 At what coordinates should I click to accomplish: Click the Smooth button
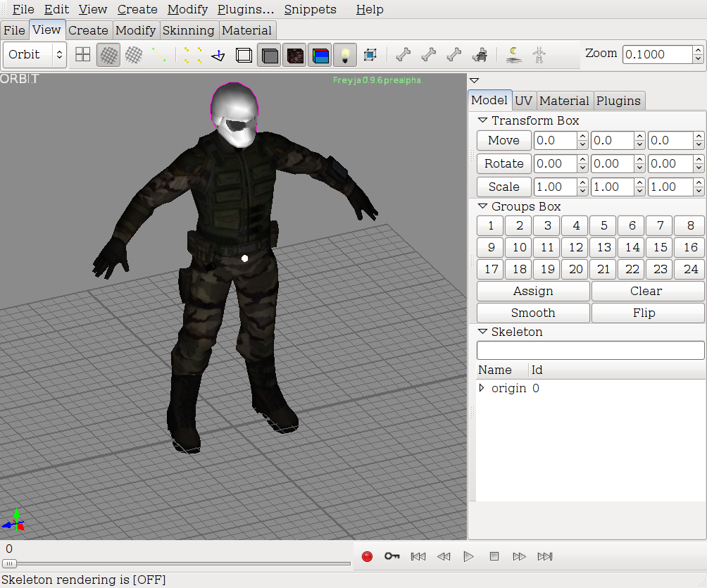click(533, 313)
